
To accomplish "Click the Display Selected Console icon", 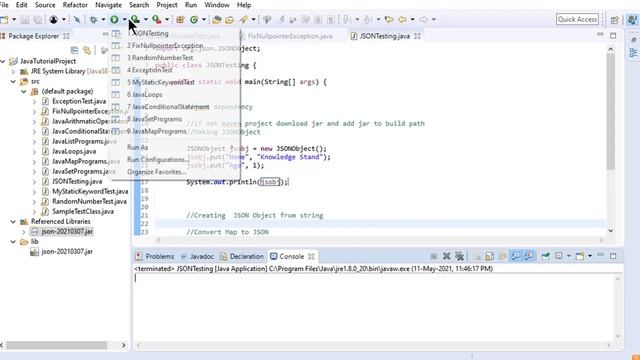I will pyautogui.click(x=559, y=256).
